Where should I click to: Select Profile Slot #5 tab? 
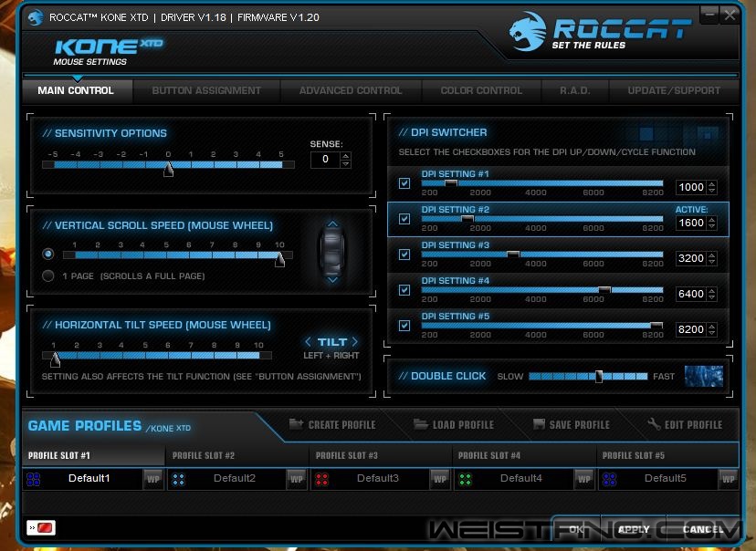click(667, 455)
